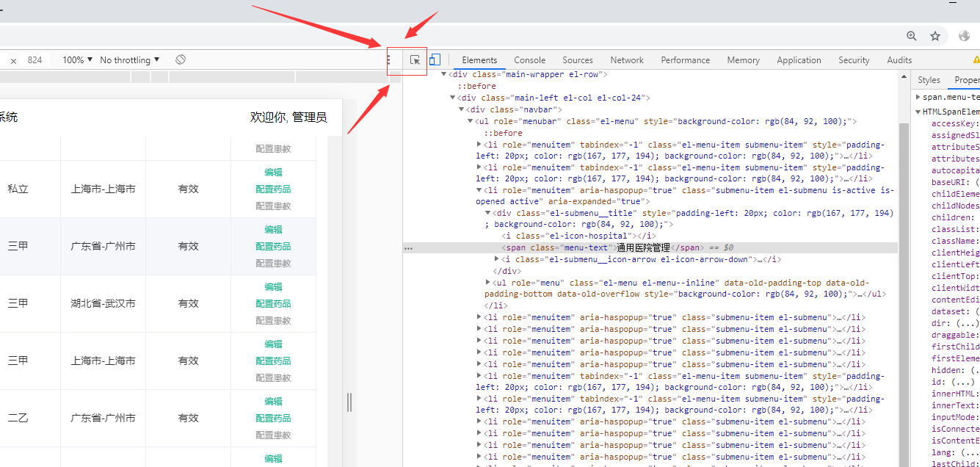The width and height of the screenshot is (980, 467).
Task: Expand the HTMLSpanElement in Properties panel
Action: click(918, 112)
